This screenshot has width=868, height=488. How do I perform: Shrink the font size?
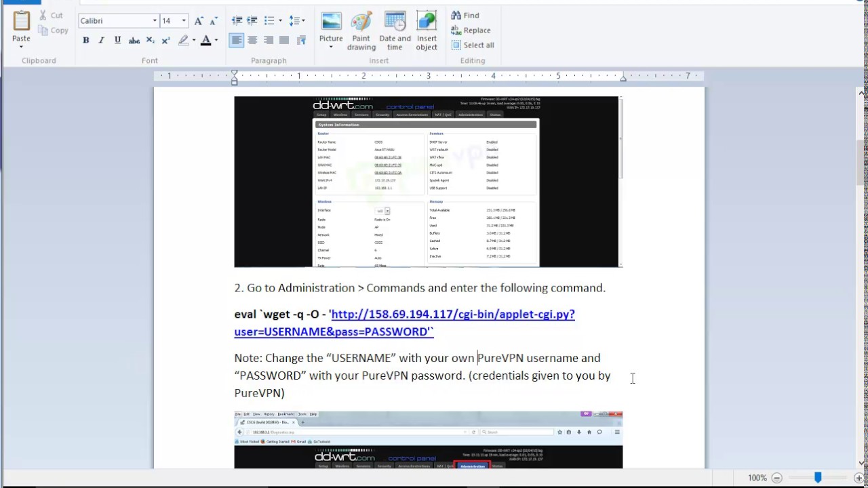[x=215, y=21]
